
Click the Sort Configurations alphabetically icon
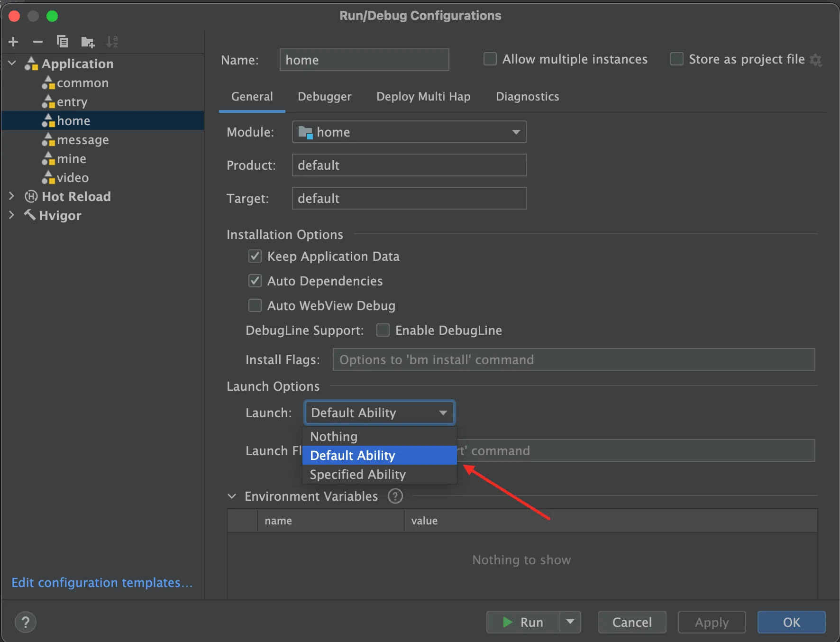[112, 42]
